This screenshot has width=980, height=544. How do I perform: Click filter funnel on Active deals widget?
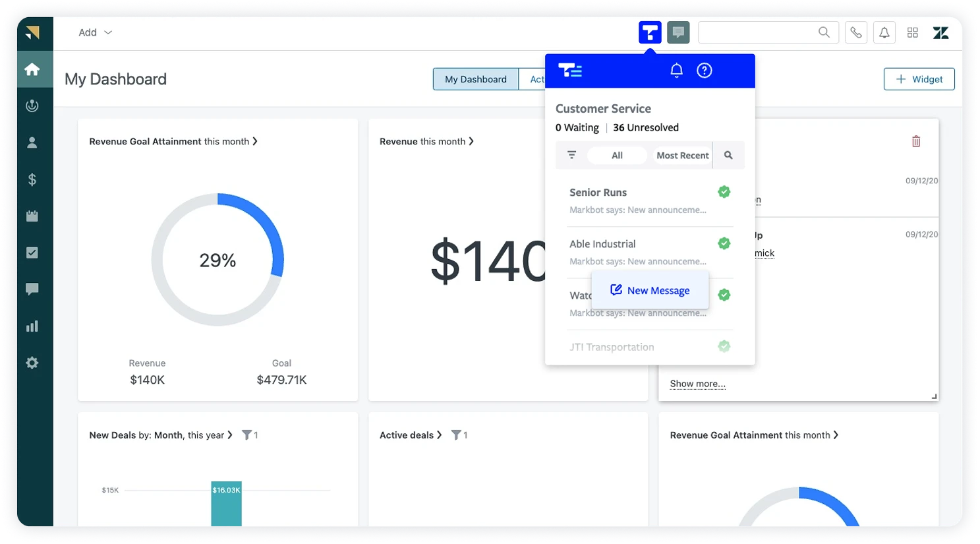pos(456,435)
